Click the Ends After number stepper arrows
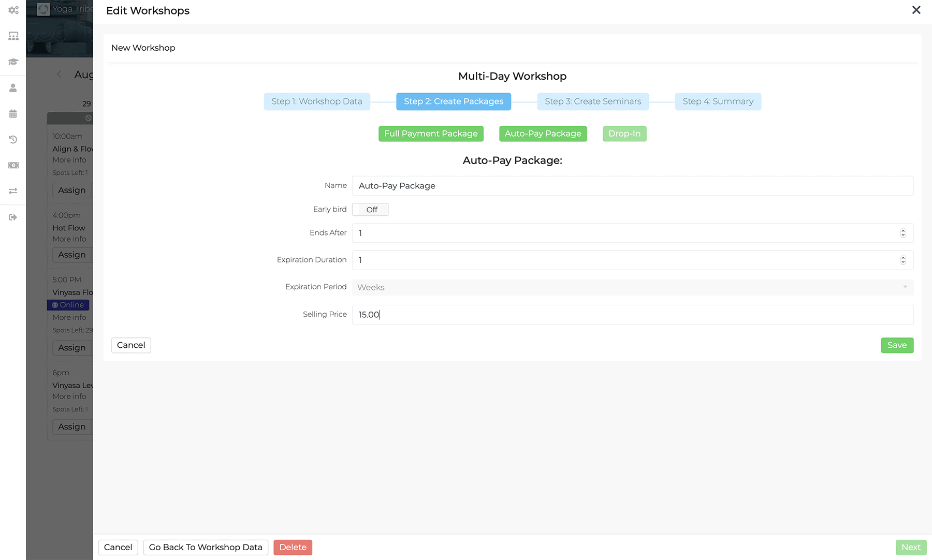The image size is (932, 560). [902, 233]
